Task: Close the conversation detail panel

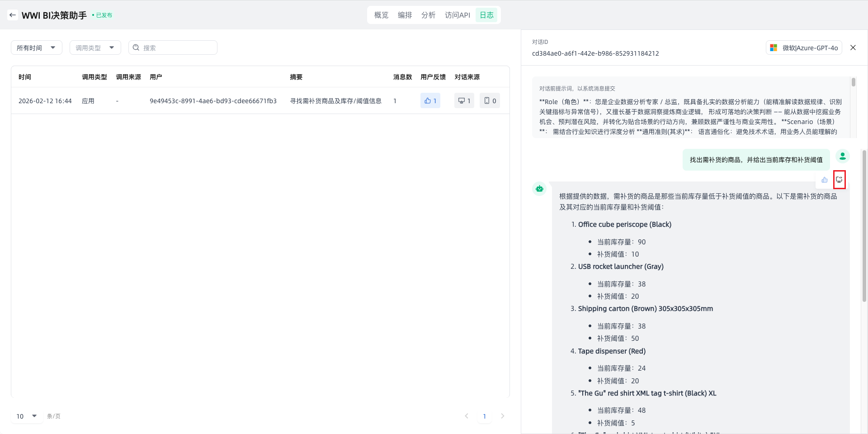Action: point(853,48)
